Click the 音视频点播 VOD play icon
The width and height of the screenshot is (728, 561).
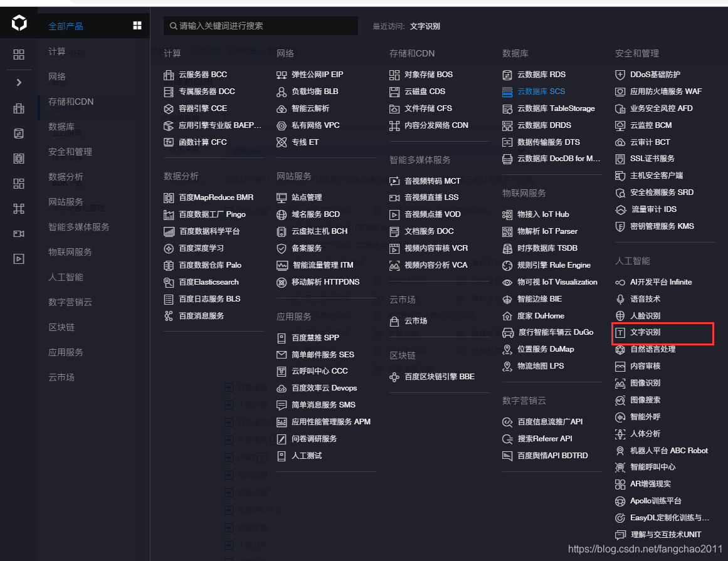394,215
